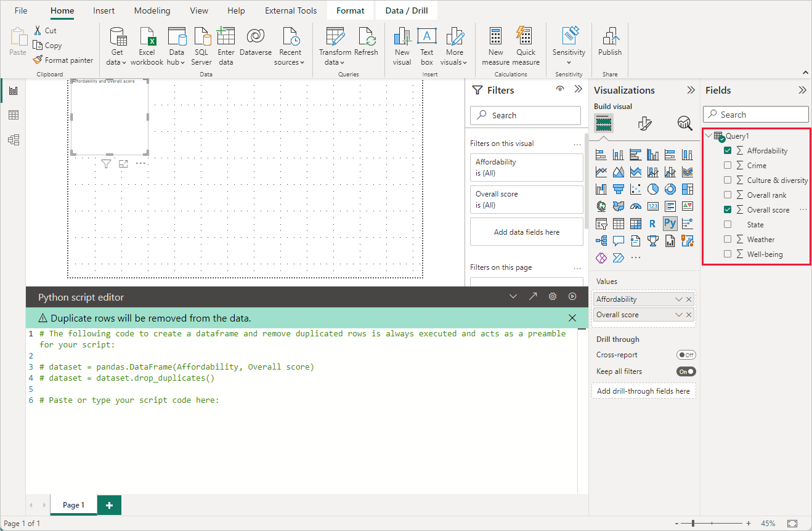Dismiss the duplicate rows warning
The width and height of the screenshot is (812, 531).
pyautogui.click(x=572, y=317)
